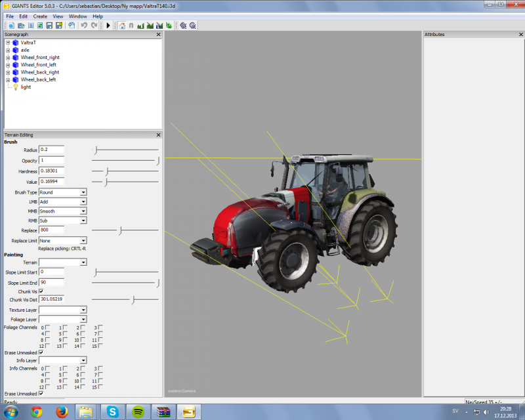Expand the Wheel_back_left node

coord(8,79)
